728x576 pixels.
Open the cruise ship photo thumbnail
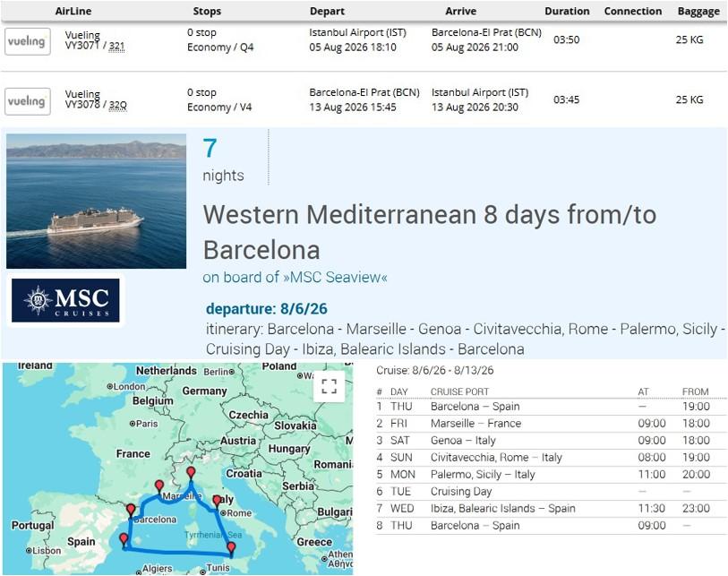click(96, 202)
